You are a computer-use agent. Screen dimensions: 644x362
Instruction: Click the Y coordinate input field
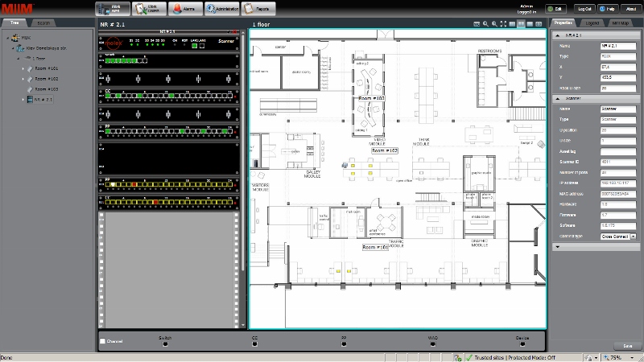click(x=618, y=77)
